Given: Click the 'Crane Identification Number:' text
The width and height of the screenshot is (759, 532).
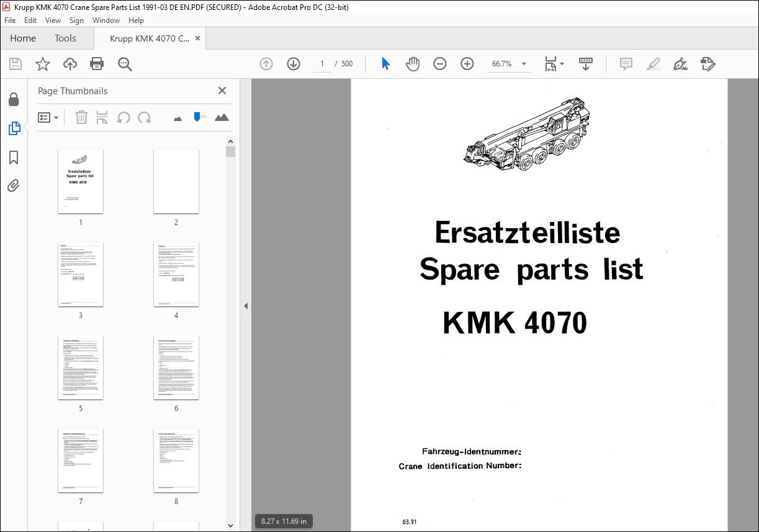Looking at the screenshot, I should pos(460,466).
